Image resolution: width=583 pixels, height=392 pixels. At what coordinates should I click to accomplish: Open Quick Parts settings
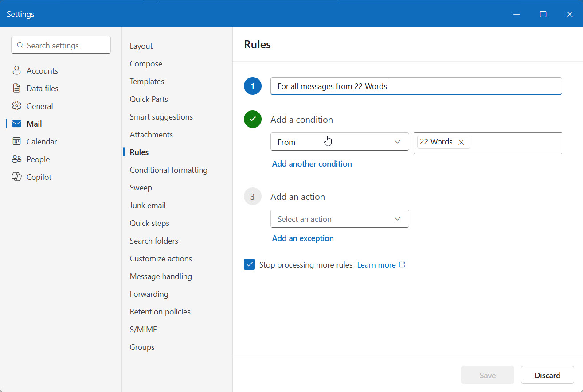tap(149, 99)
